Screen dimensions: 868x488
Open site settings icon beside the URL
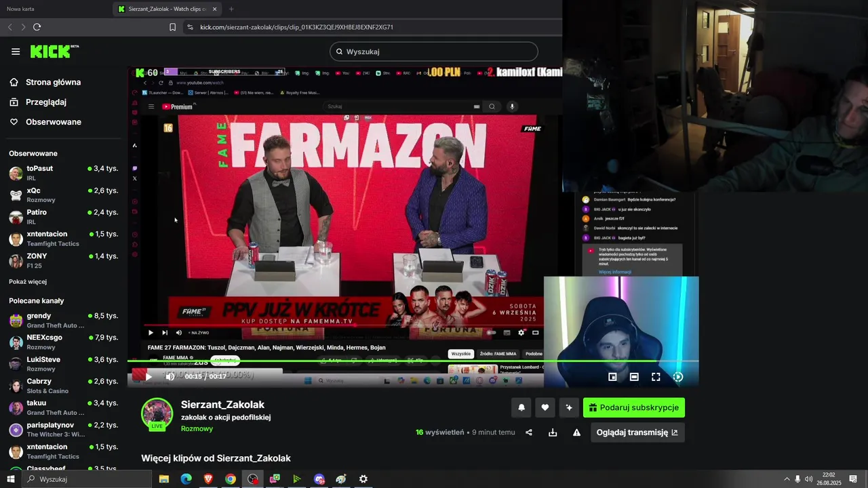click(x=190, y=27)
